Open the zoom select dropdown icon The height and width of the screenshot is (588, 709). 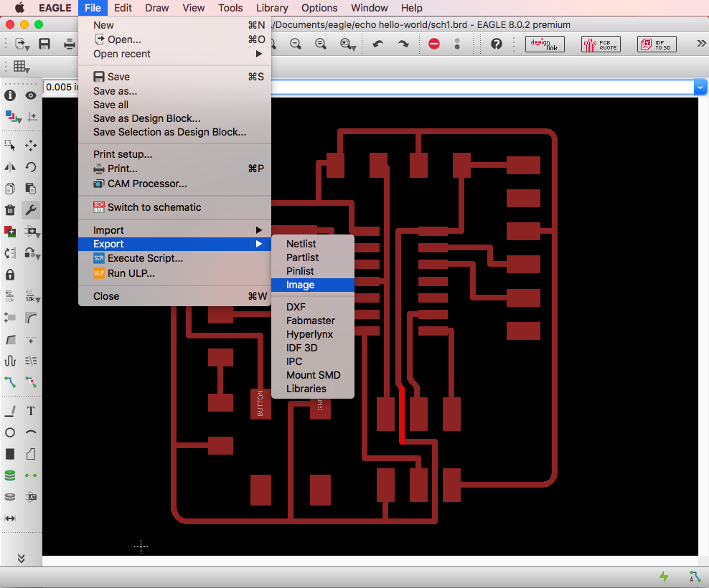click(x=348, y=44)
